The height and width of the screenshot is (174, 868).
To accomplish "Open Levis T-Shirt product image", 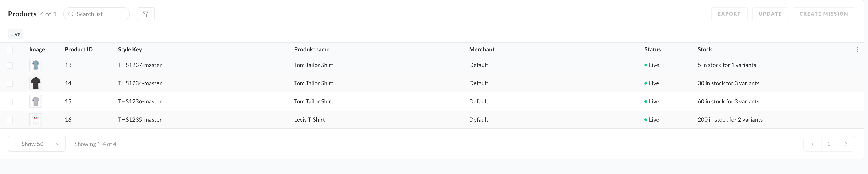I will (x=36, y=120).
